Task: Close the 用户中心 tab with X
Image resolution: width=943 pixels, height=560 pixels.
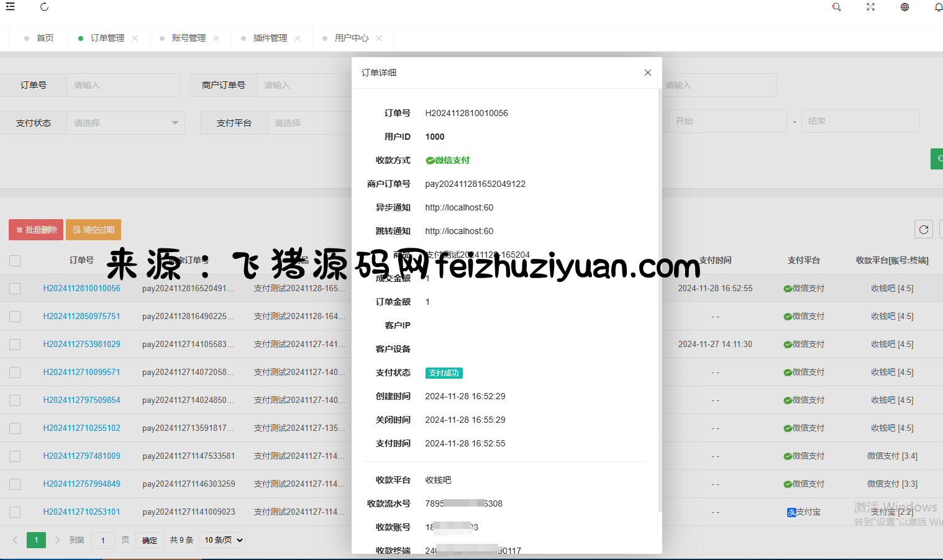Action: [x=379, y=38]
